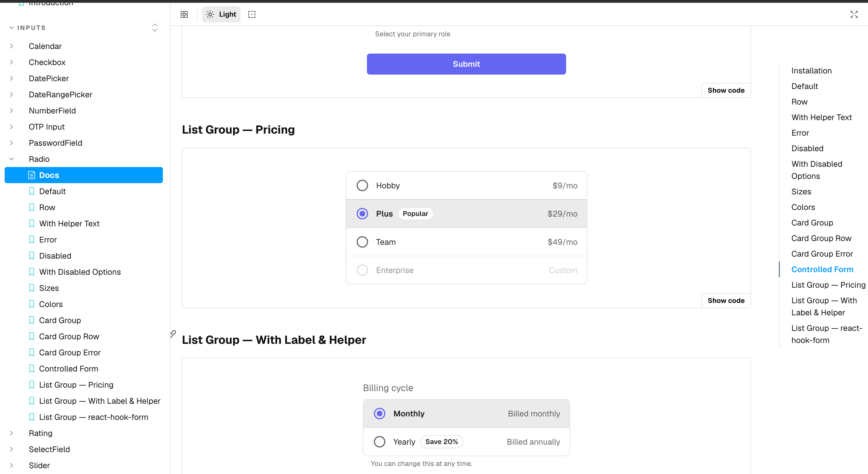Select the Plus plan radio button

pos(362,214)
